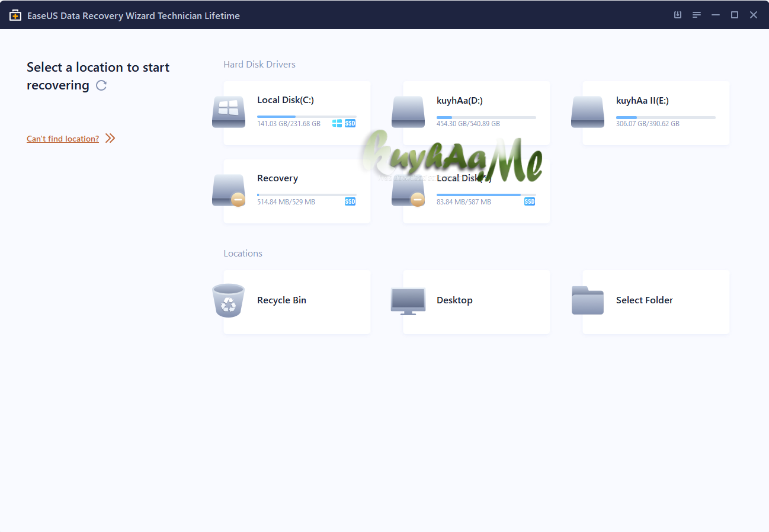Image resolution: width=769 pixels, height=532 pixels.
Task: Click the EaseUS app logo icon
Action: pos(15,15)
